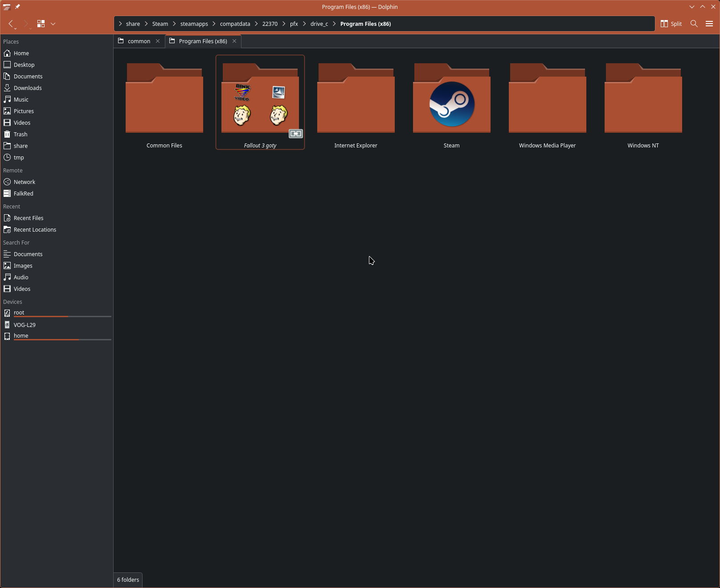Open the Dolphin window menu icon
The height and width of the screenshot is (588, 720).
point(7,7)
